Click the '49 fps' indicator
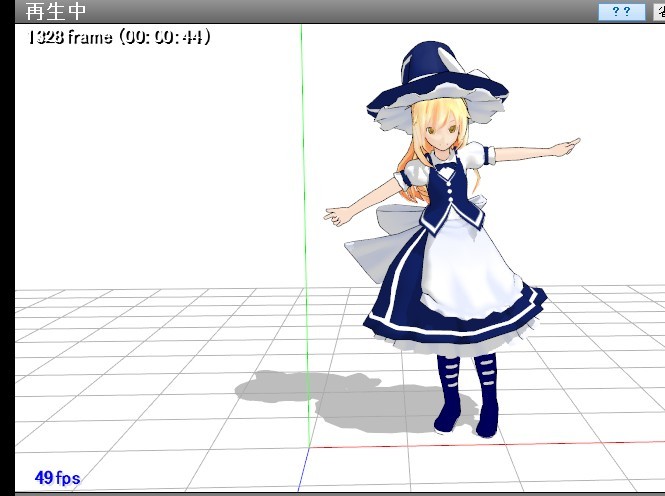 pos(57,478)
